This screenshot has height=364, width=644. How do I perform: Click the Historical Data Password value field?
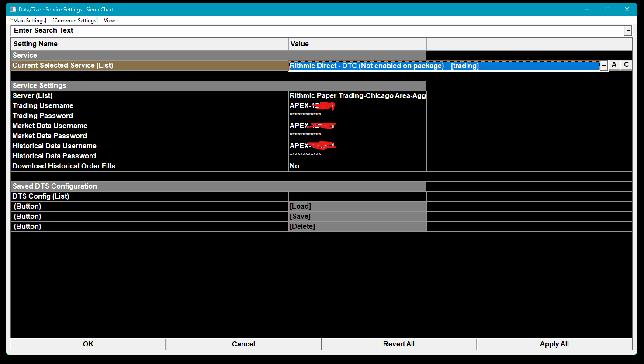[357, 156]
